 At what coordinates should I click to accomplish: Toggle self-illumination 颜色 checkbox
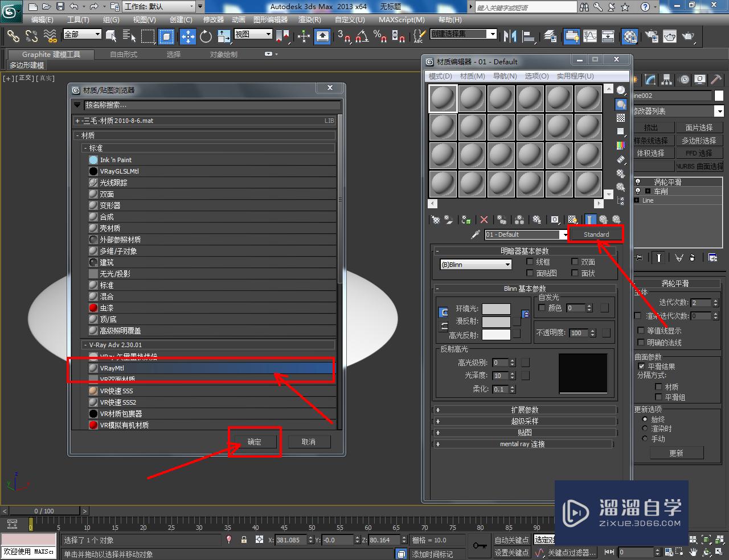click(x=542, y=308)
